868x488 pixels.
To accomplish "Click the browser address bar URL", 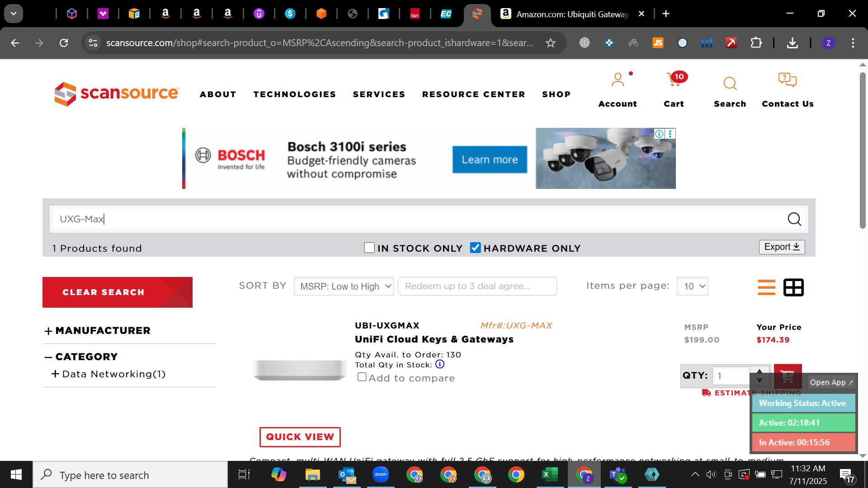I will 320,43.
